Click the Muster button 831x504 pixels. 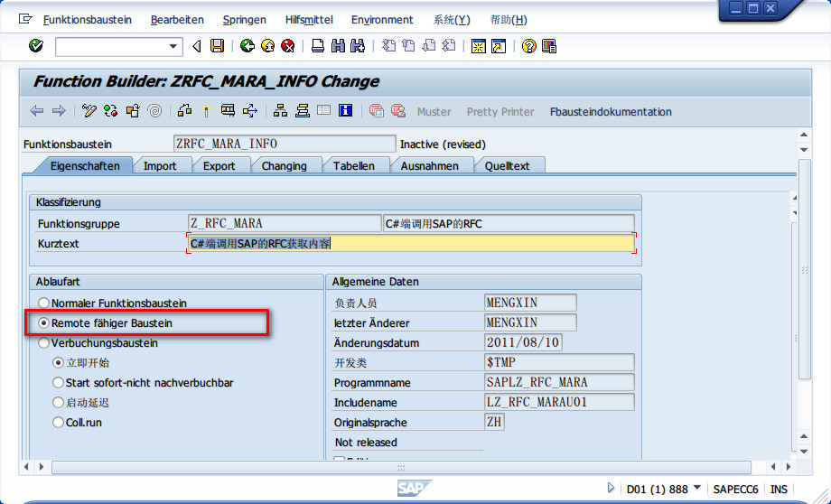pyautogui.click(x=434, y=112)
